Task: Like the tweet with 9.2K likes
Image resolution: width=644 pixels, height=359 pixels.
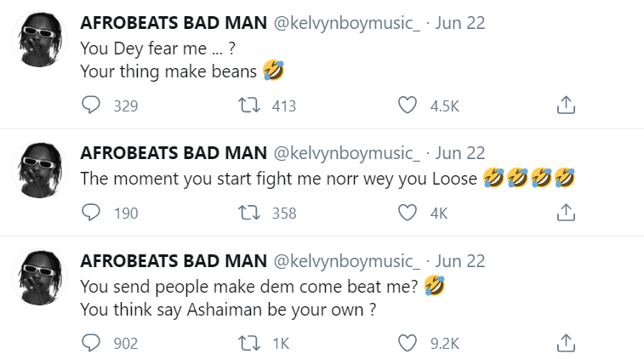Action: pyautogui.click(x=408, y=343)
